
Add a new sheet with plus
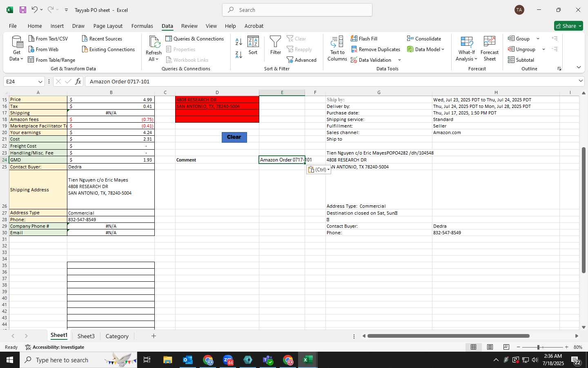pyautogui.click(x=154, y=336)
